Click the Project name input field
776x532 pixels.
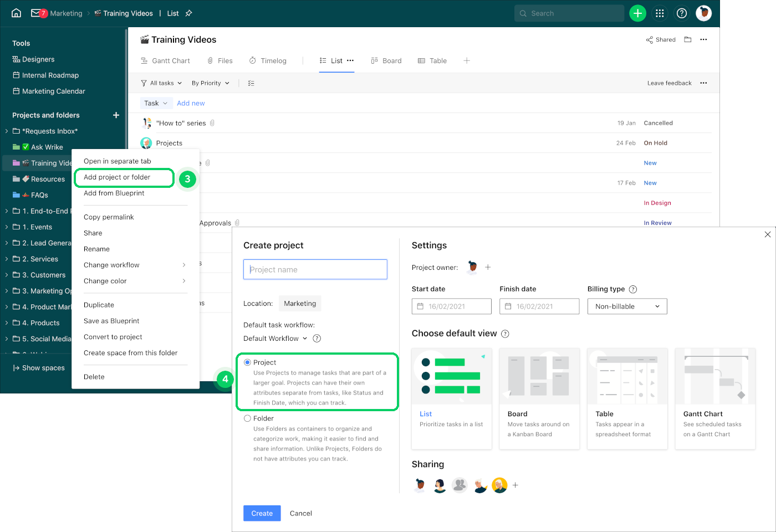coord(315,269)
